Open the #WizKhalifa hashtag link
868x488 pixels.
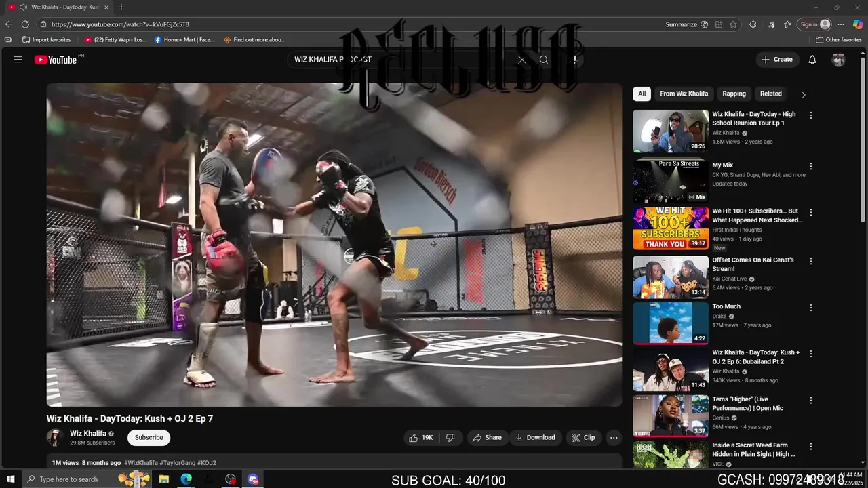[141, 463]
